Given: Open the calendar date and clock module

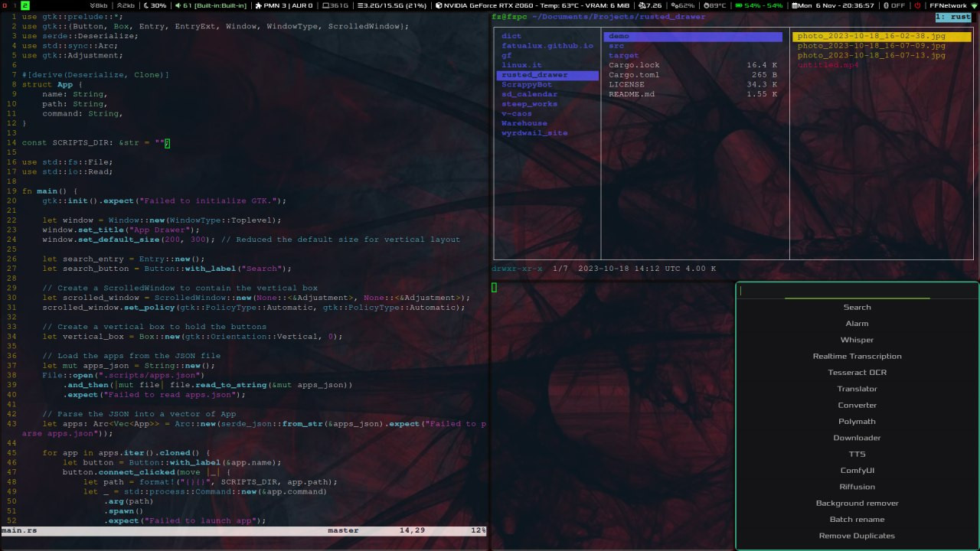Looking at the screenshot, I should (x=832, y=5).
